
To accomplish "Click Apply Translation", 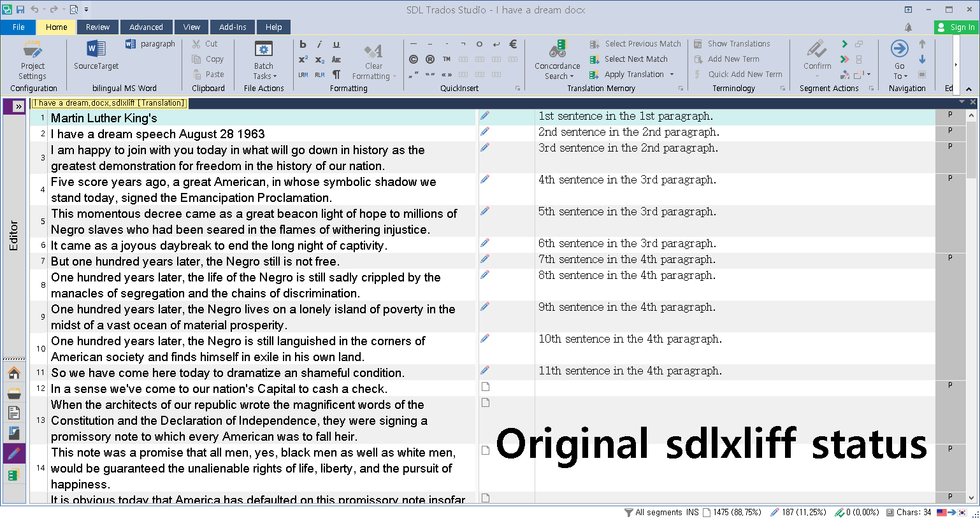I will click(x=627, y=75).
